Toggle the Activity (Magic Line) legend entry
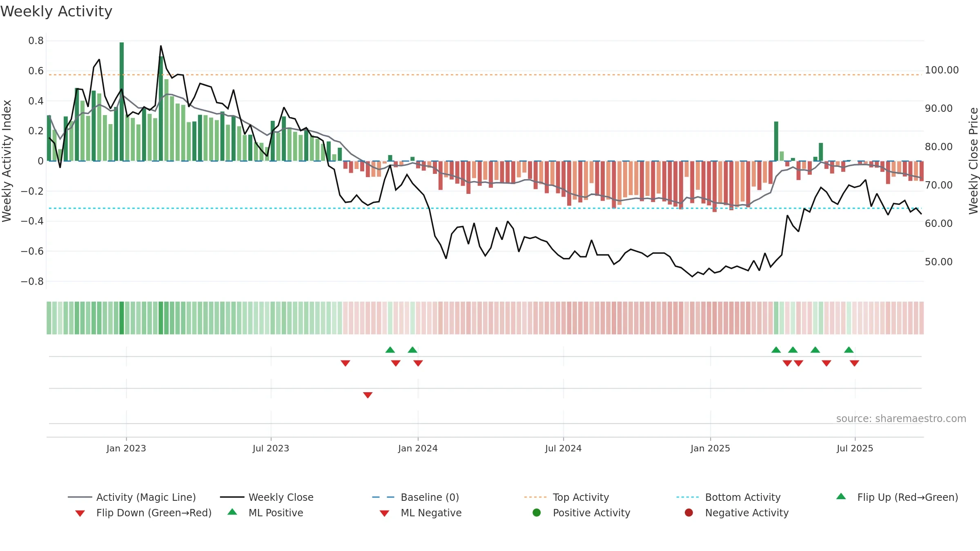Image resolution: width=980 pixels, height=551 pixels. pyautogui.click(x=132, y=497)
